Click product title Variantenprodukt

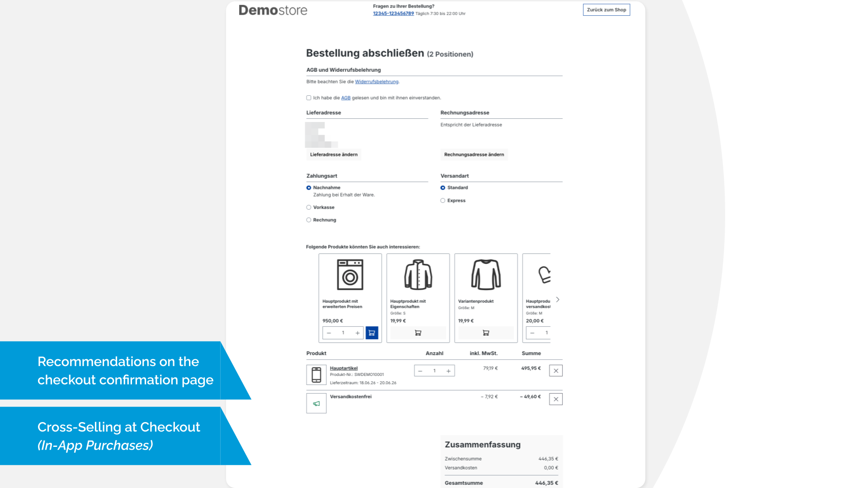(x=476, y=301)
